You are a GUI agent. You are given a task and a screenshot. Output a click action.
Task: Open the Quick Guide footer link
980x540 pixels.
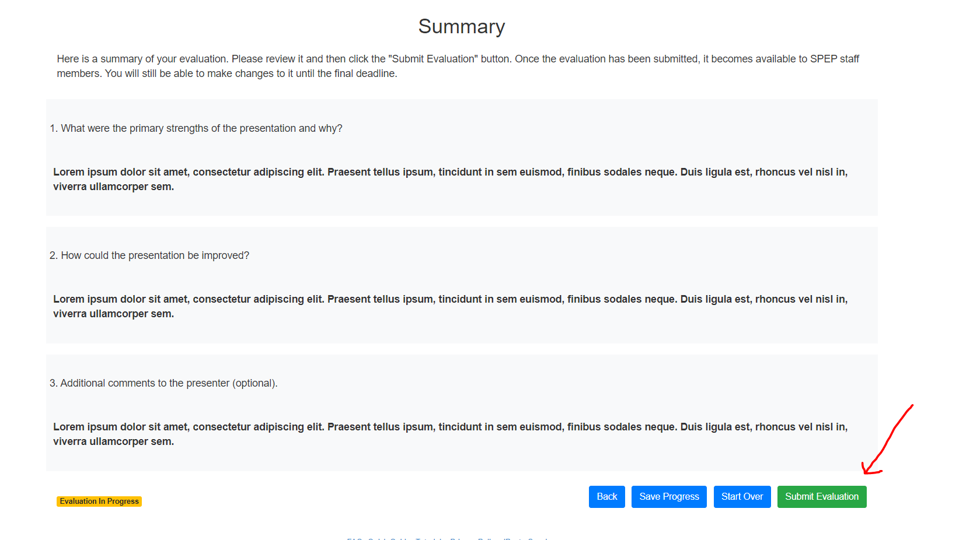(x=389, y=539)
